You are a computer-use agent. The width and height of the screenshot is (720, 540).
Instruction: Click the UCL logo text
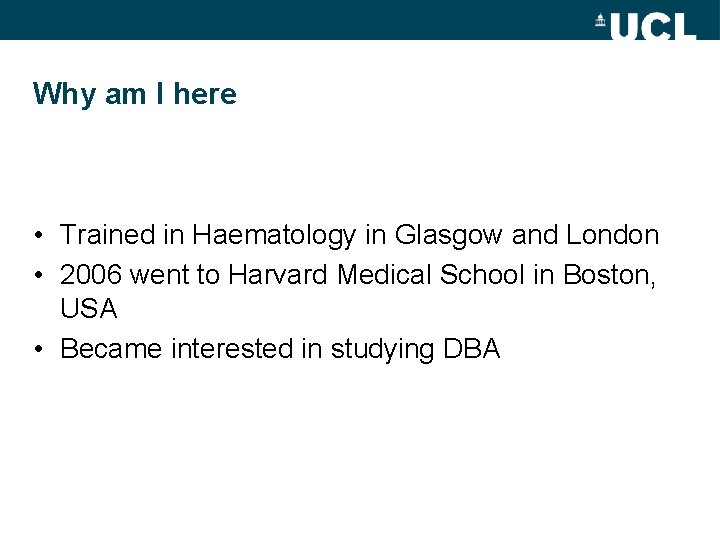pyautogui.click(x=653, y=25)
